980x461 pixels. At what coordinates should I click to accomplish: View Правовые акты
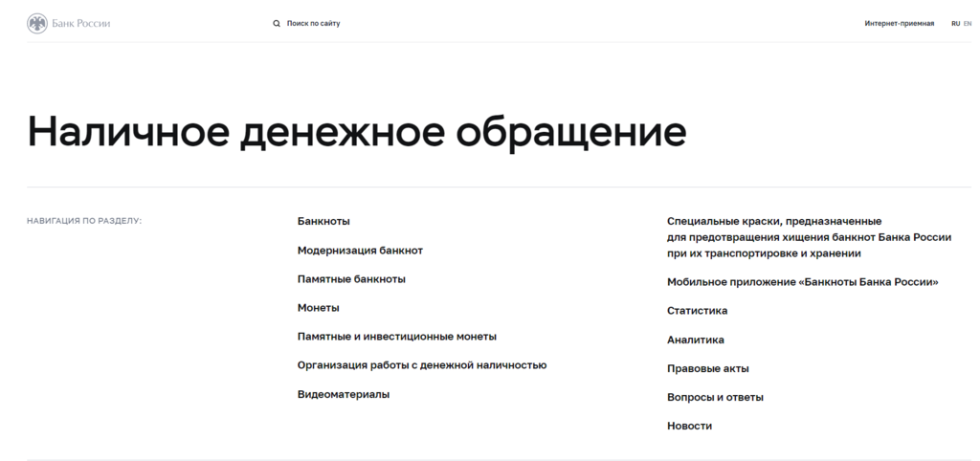[707, 368]
